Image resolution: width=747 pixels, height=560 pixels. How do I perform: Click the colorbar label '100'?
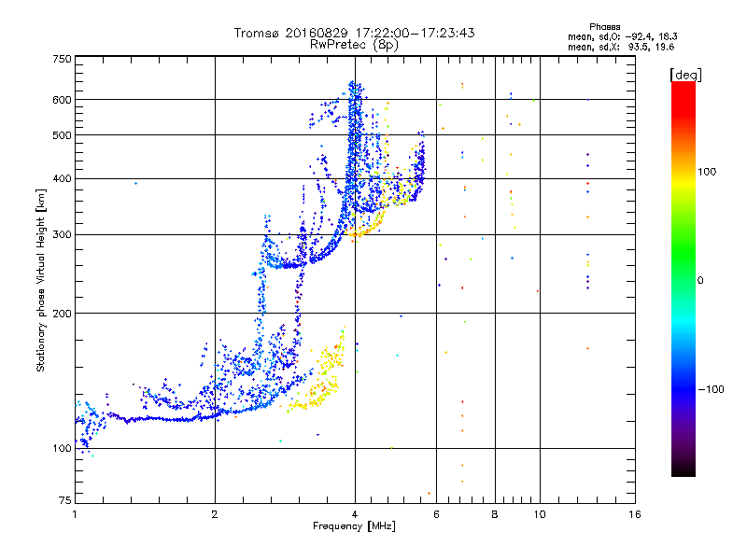point(707,172)
